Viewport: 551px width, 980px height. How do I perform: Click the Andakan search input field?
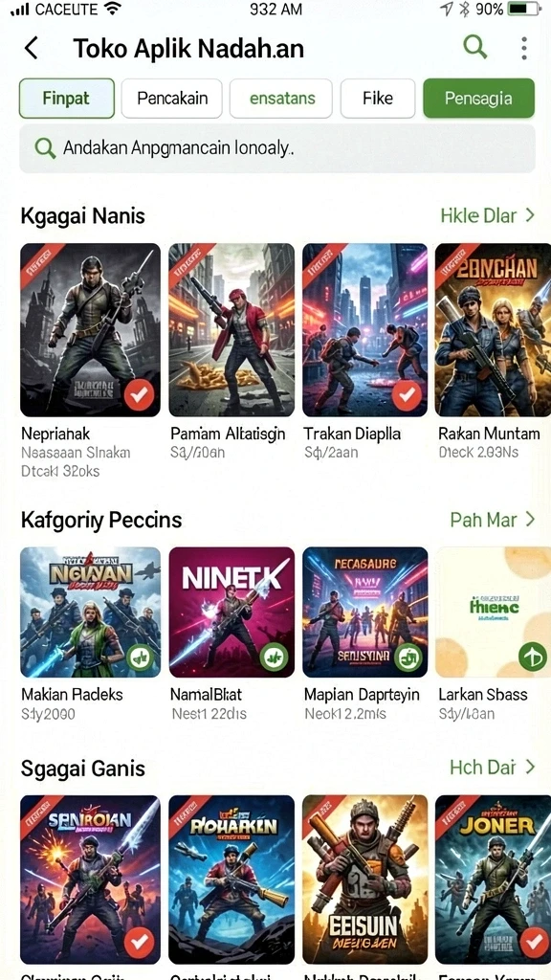tap(276, 148)
